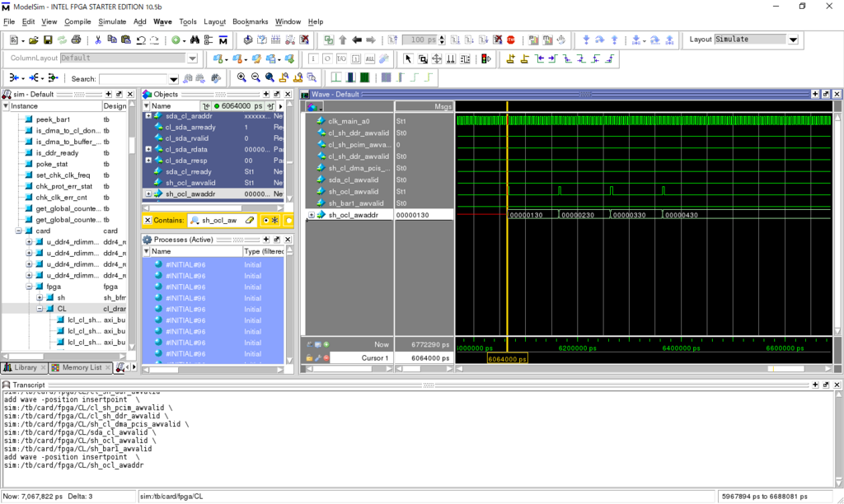This screenshot has height=504, width=844.
Task: Click the Find Next Falling Edge icon
Action: [581, 58]
